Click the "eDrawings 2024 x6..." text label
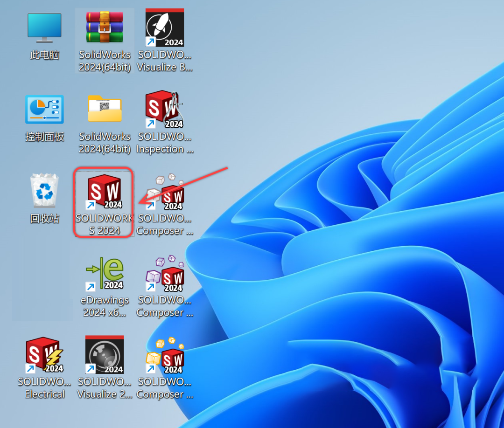This screenshot has width=504, height=428. (x=105, y=307)
